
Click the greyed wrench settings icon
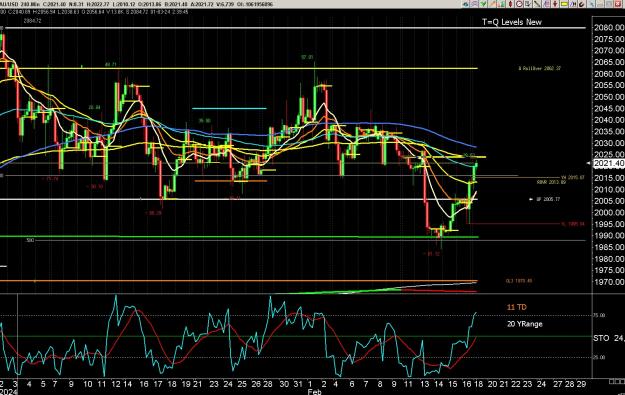click(591, 4)
